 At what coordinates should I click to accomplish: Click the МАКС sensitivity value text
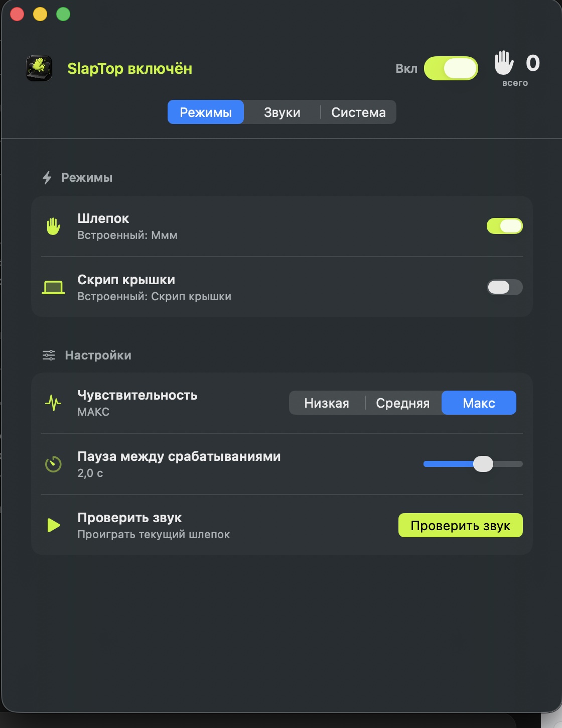[93, 412]
